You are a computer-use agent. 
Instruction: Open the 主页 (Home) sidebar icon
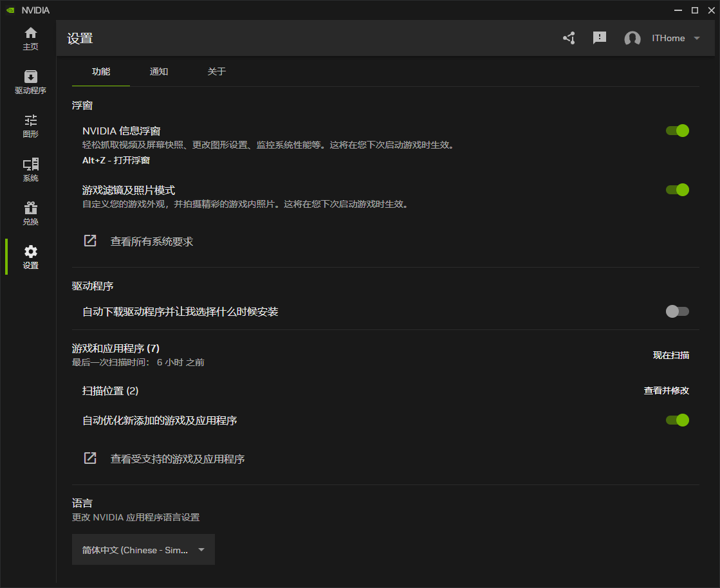click(x=30, y=37)
